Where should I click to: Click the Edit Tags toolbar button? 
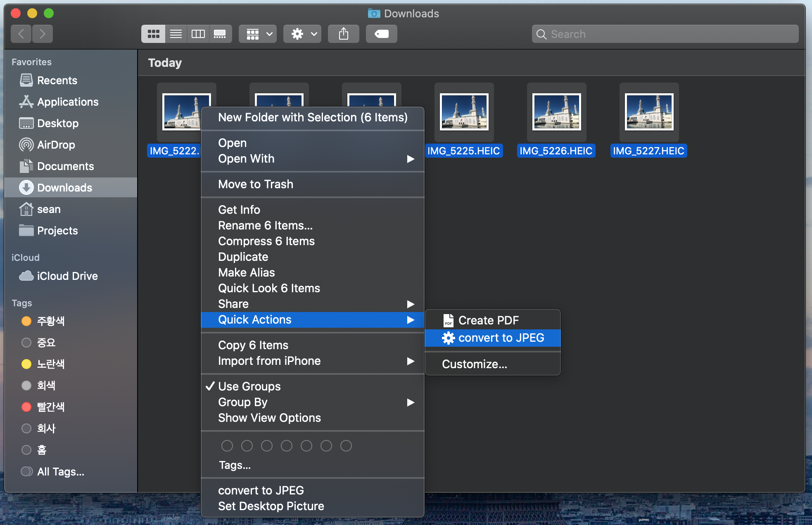coord(381,34)
